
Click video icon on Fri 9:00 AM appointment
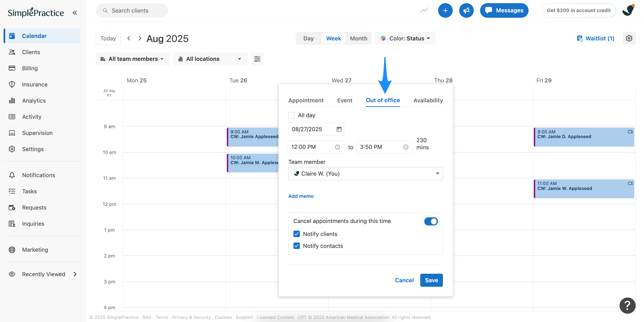tap(630, 132)
